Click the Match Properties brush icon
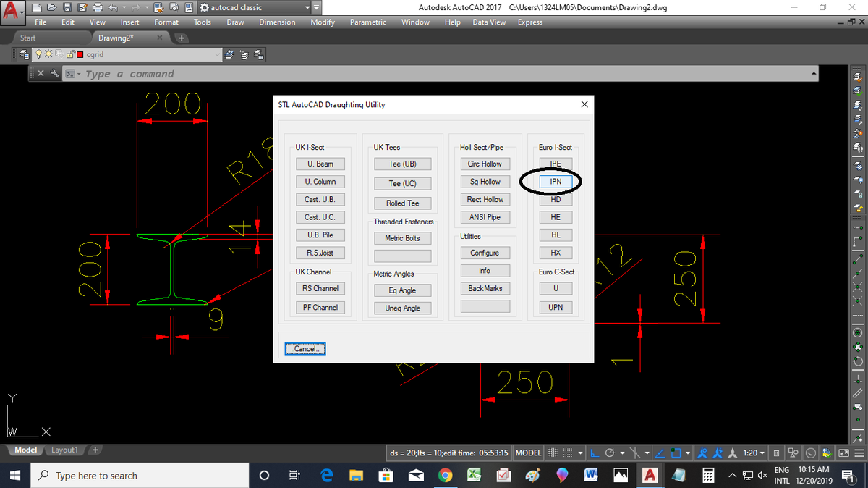The image size is (868, 488). click(x=159, y=7)
